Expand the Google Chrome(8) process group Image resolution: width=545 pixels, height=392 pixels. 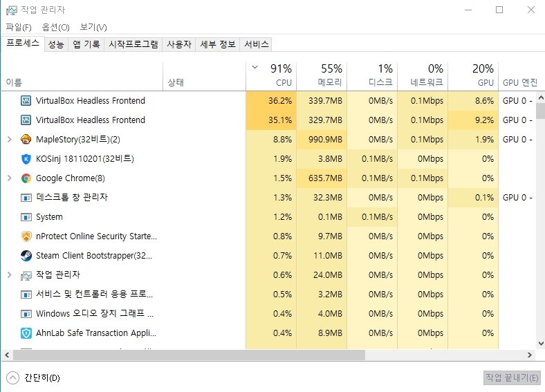coord(10,178)
